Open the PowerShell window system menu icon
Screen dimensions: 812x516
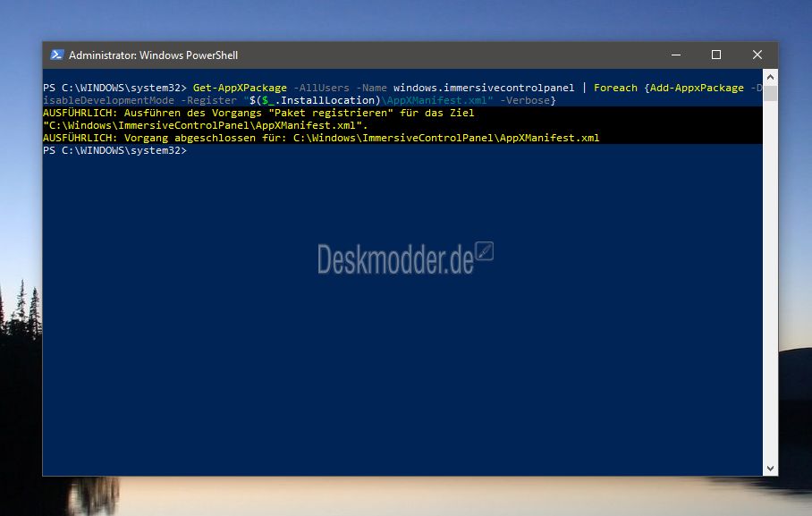(57, 55)
